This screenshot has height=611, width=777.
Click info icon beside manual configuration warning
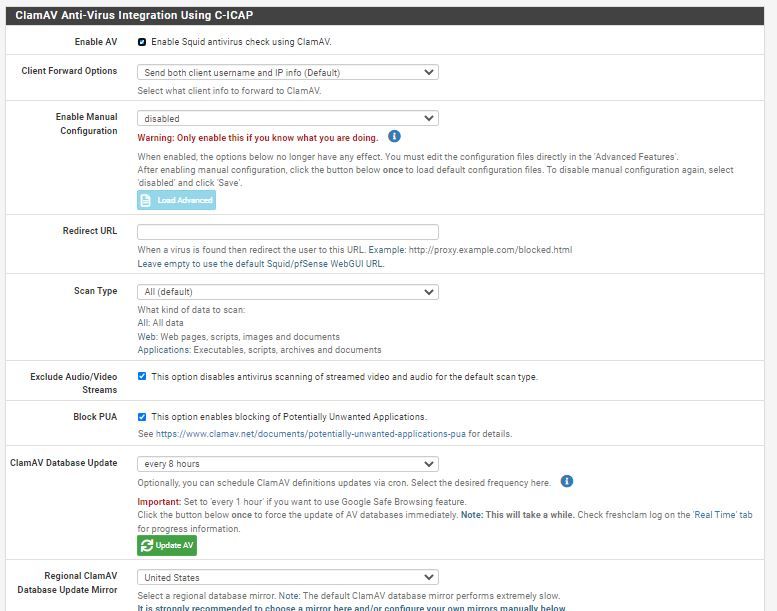pyautogui.click(x=394, y=136)
